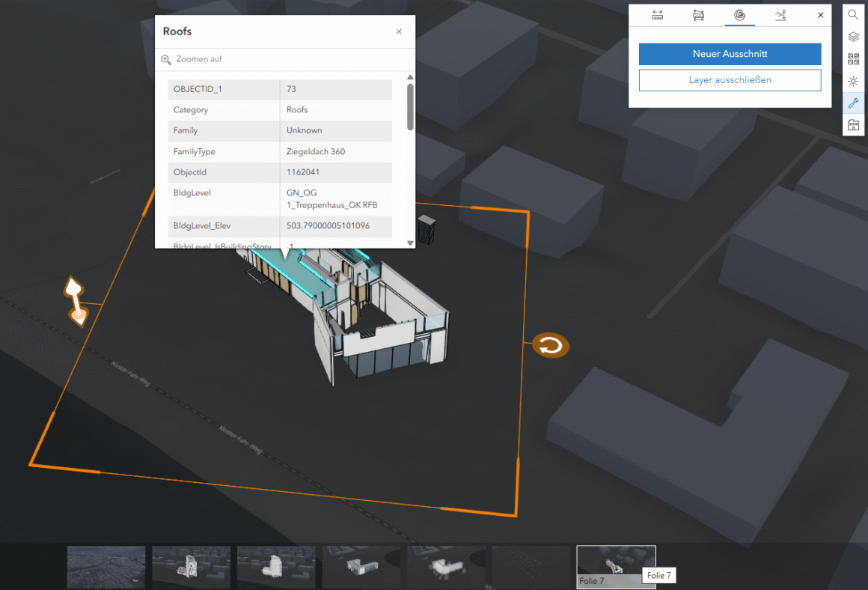The width and height of the screenshot is (868, 590).
Task: Click the popup scrollbar down arrow
Action: coord(410,243)
